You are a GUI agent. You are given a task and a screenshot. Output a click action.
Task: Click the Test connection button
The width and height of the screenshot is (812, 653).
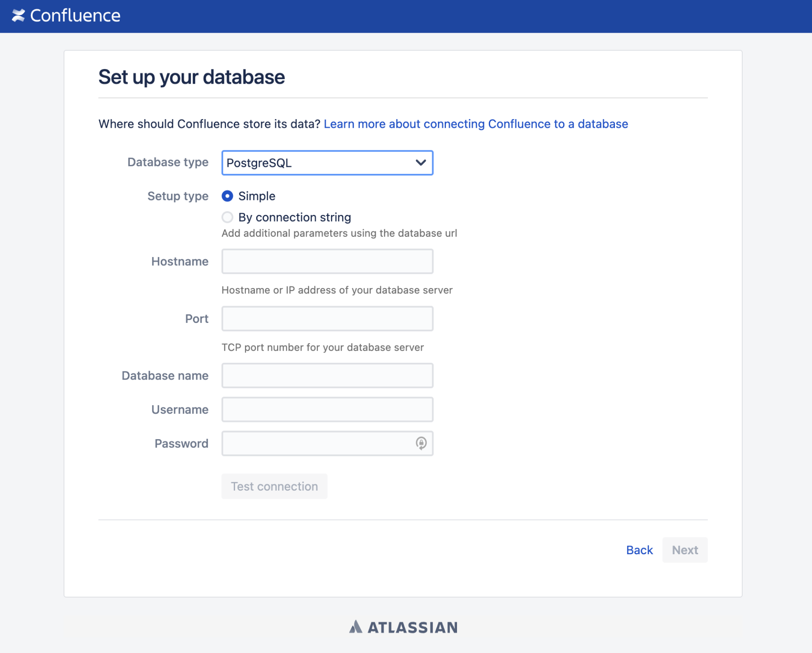point(274,486)
